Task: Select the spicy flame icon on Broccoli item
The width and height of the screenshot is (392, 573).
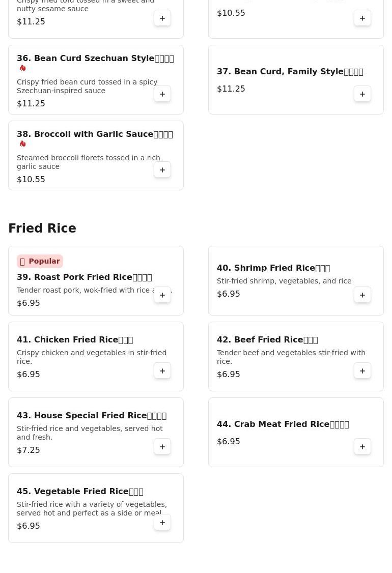Action: (23, 144)
